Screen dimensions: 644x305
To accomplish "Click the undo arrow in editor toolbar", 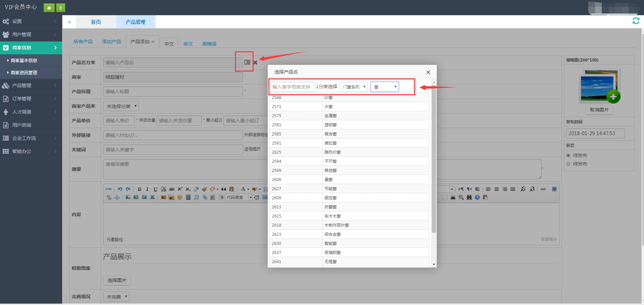I will [x=120, y=189].
